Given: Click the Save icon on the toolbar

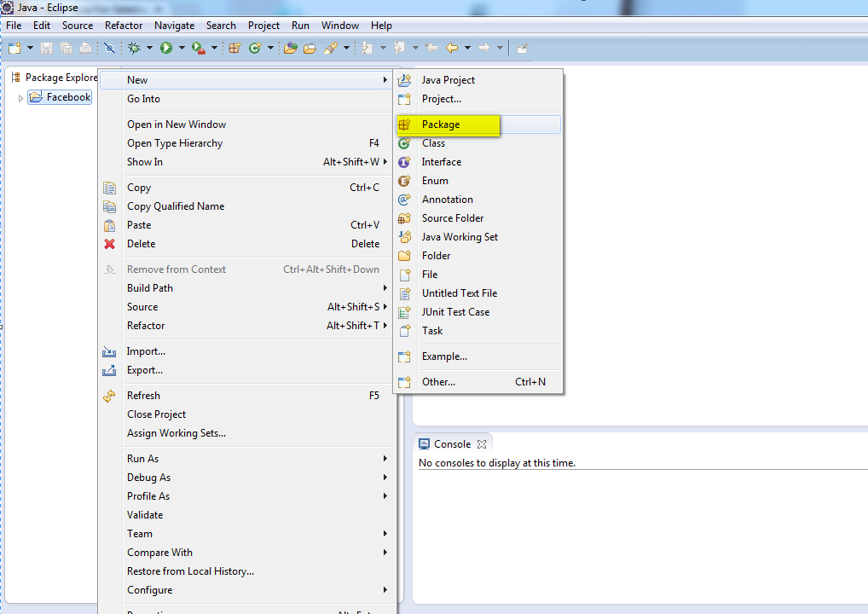Looking at the screenshot, I should (45, 48).
